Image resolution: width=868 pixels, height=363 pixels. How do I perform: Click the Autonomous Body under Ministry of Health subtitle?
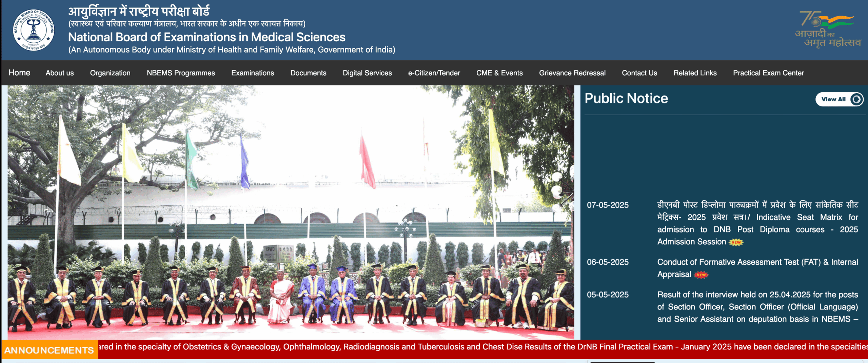232,50
